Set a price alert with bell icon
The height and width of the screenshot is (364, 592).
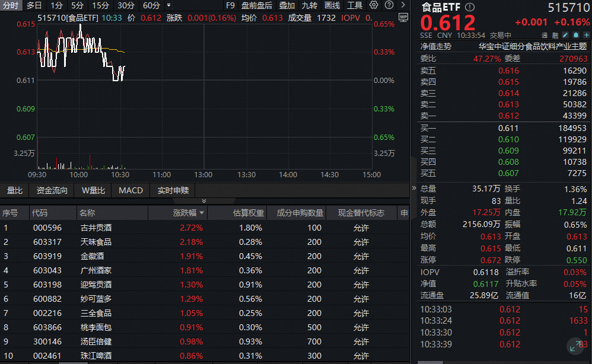pos(575,36)
